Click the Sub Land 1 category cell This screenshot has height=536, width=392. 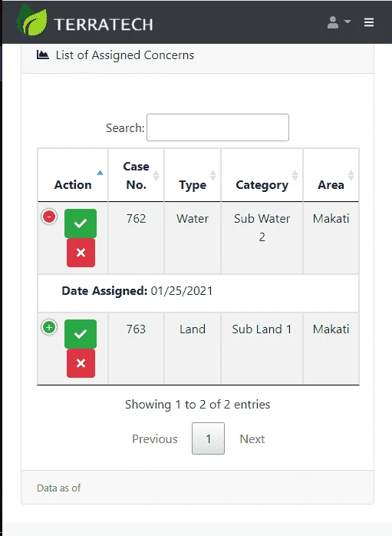(262, 349)
